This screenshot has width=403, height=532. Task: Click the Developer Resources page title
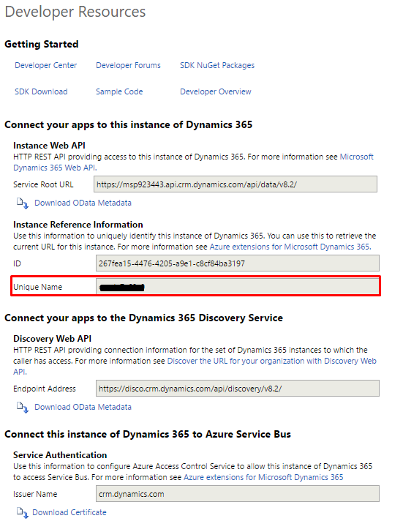75,12
